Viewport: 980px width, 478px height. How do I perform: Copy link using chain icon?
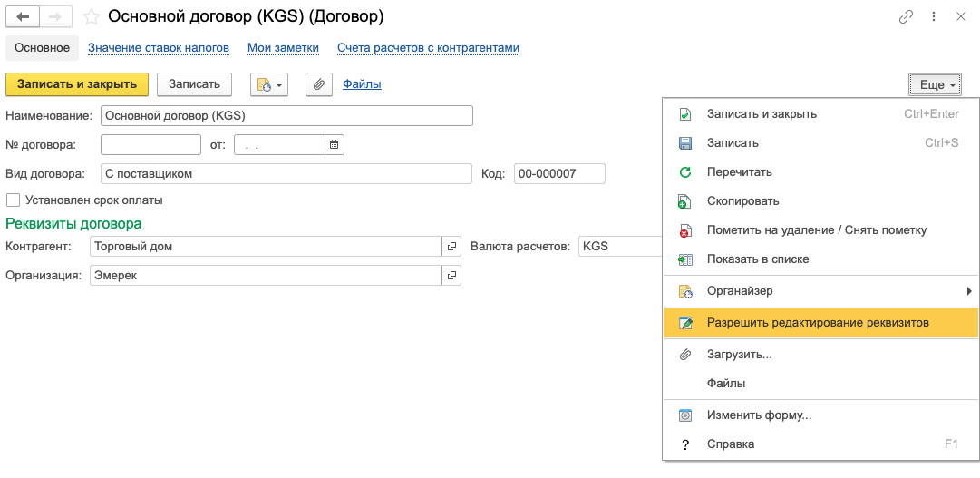tap(906, 17)
